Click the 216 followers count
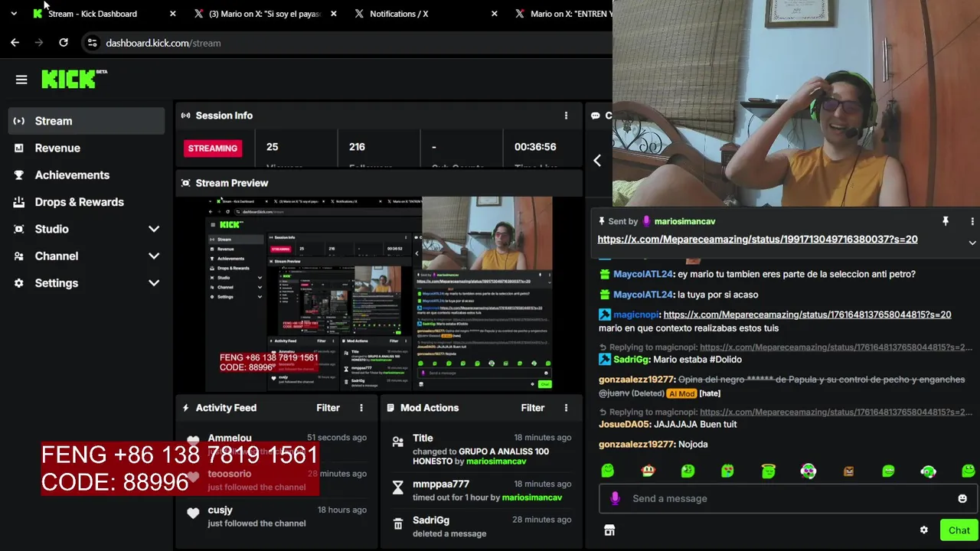 357,147
